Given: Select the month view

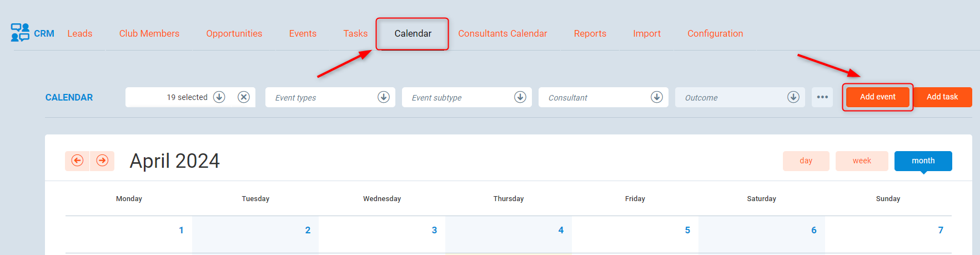Looking at the screenshot, I should tap(923, 161).
